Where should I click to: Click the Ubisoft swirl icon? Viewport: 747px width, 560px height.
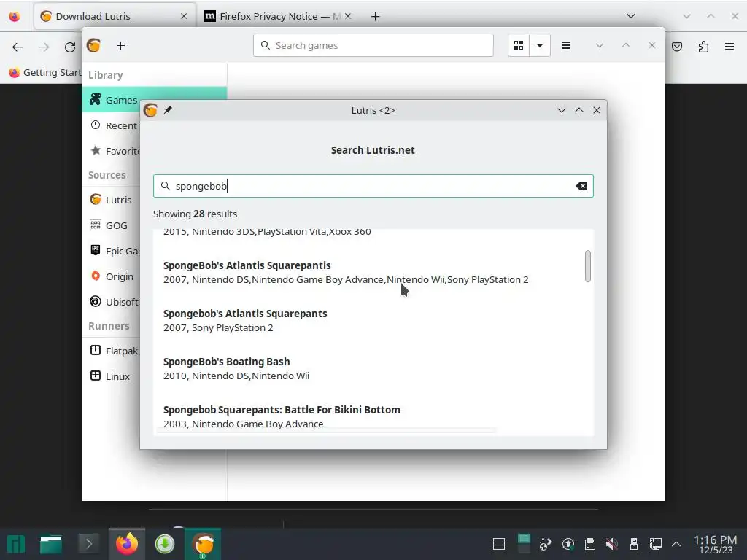pos(96,301)
